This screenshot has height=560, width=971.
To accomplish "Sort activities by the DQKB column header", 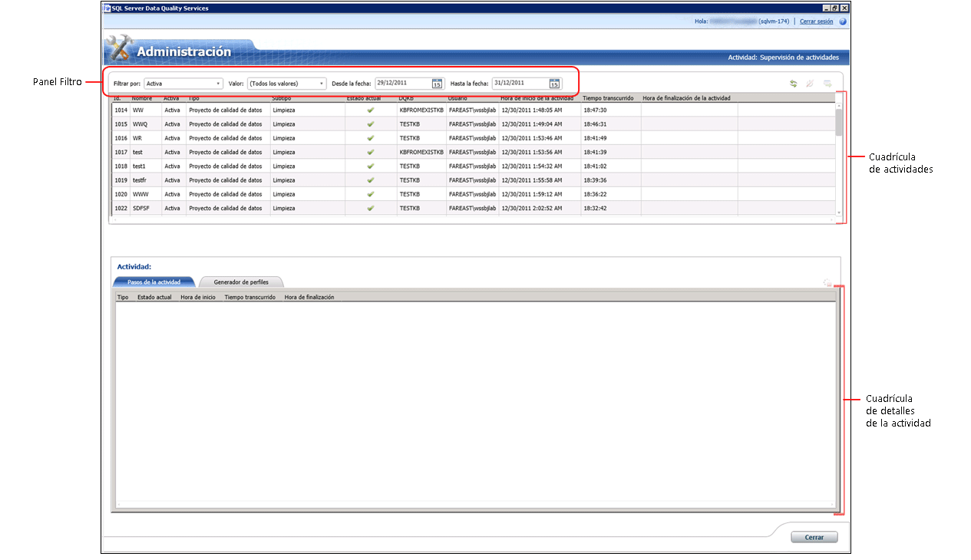I will (407, 98).
